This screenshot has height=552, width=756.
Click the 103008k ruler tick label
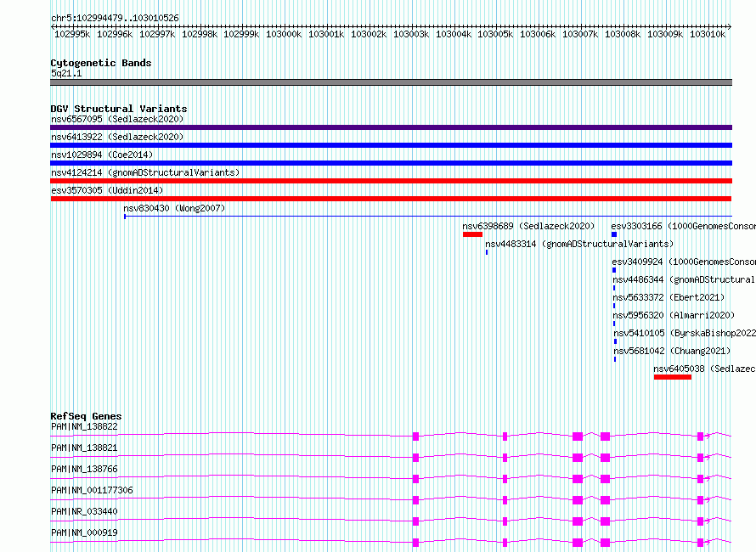623,34
